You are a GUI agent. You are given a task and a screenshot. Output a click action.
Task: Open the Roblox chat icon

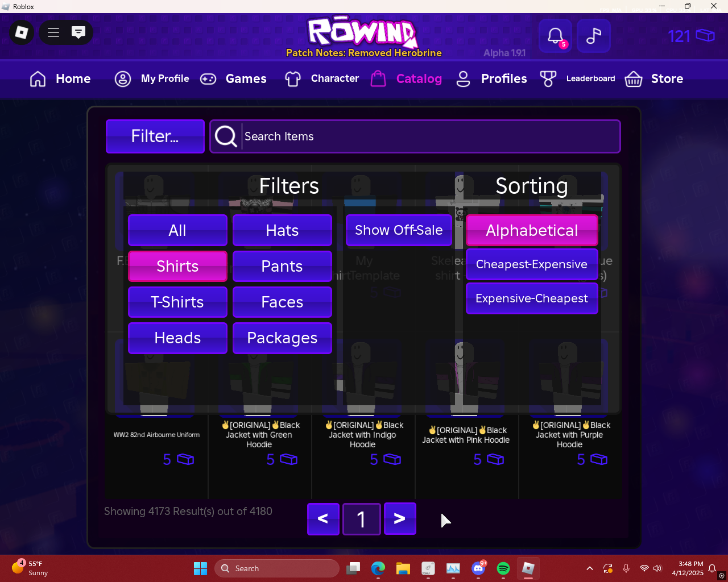[78, 32]
